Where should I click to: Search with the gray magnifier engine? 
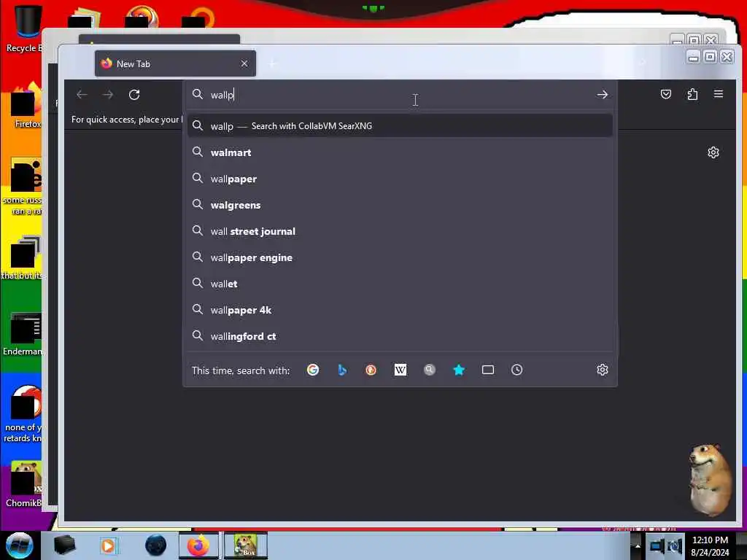coord(430,370)
